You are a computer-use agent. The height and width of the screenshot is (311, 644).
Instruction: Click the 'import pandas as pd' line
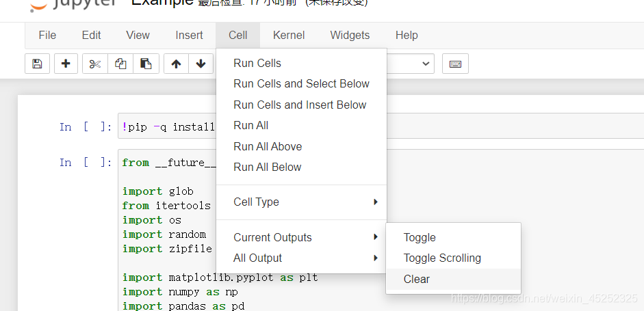(183, 306)
